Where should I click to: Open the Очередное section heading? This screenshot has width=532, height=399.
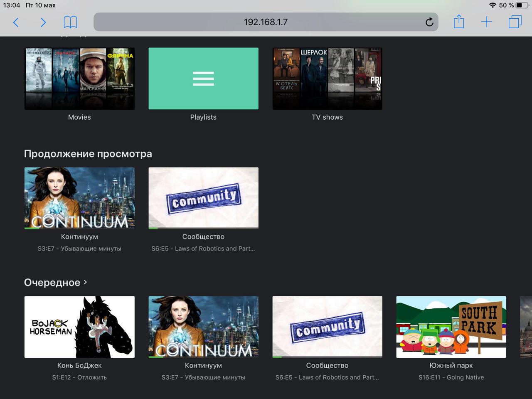(52, 283)
